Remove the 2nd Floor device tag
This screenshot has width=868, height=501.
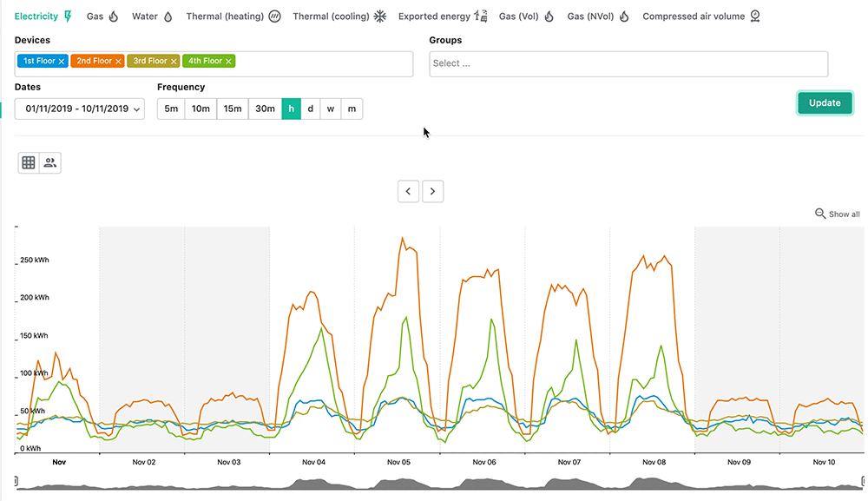tap(119, 61)
